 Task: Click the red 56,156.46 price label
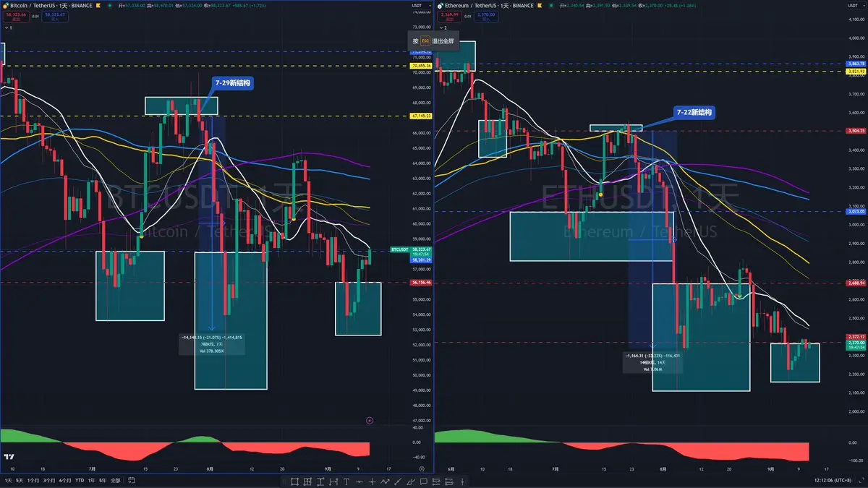421,283
